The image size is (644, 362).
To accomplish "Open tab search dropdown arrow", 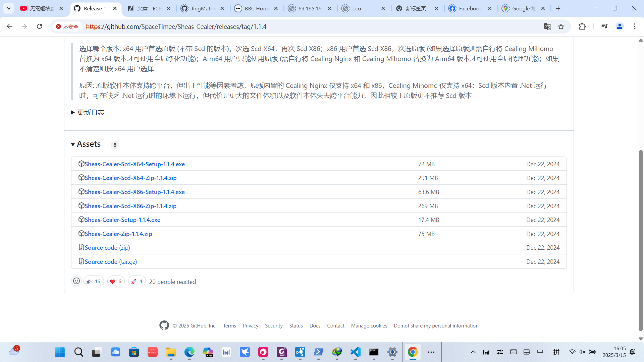I will (9, 8).
